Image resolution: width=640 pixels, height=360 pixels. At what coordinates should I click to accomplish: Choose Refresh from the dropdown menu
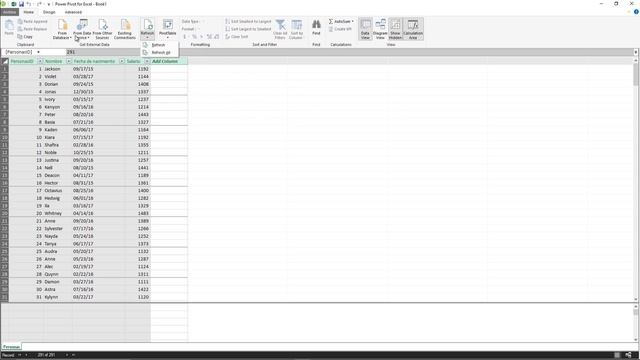tap(159, 45)
